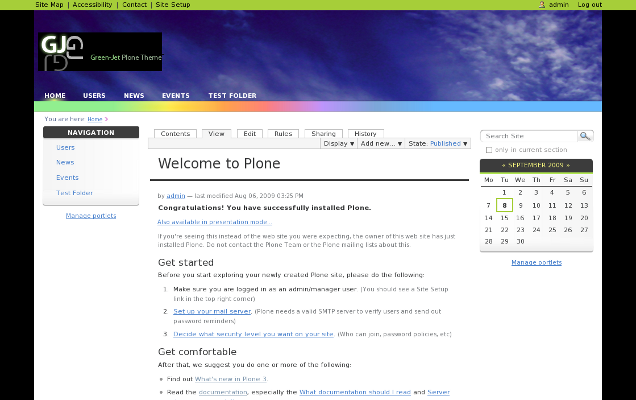636x400 pixels.
Task: Select day 1 in the calendar
Action: click(504, 193)
